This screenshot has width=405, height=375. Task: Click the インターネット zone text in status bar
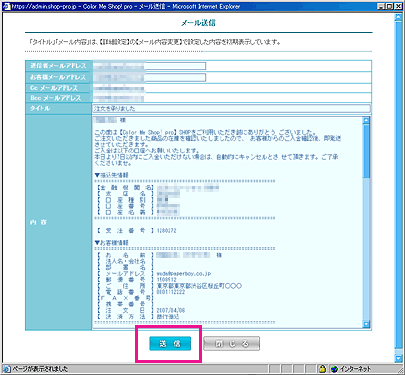coord(355,369)
